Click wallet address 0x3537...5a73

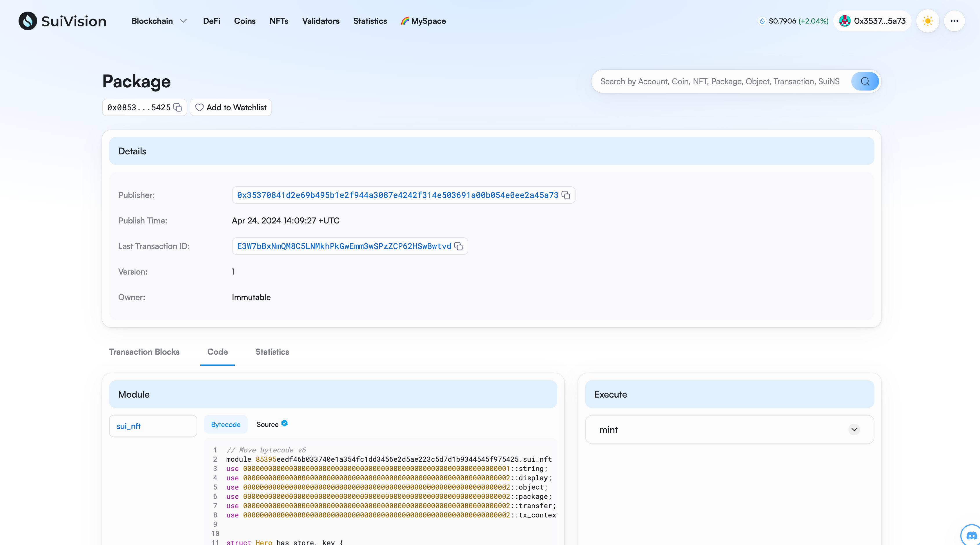[880, 21]
